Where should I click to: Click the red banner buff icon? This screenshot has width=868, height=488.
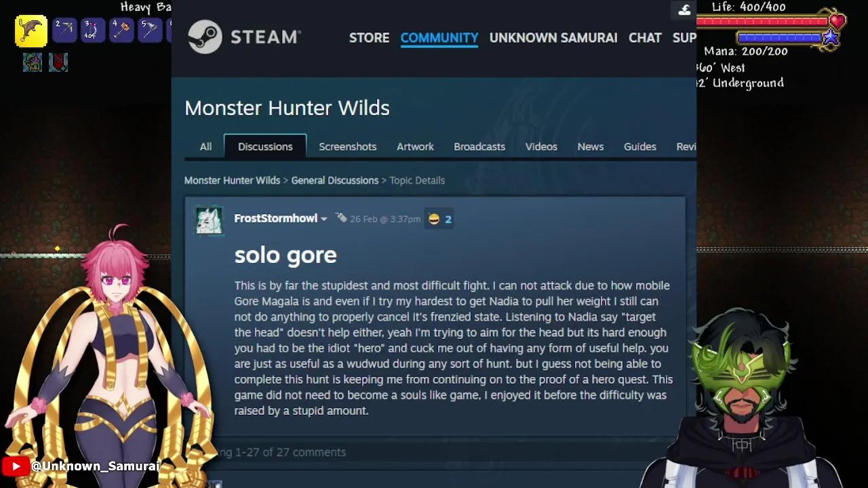pyautogui.click(x=58, y=62)
